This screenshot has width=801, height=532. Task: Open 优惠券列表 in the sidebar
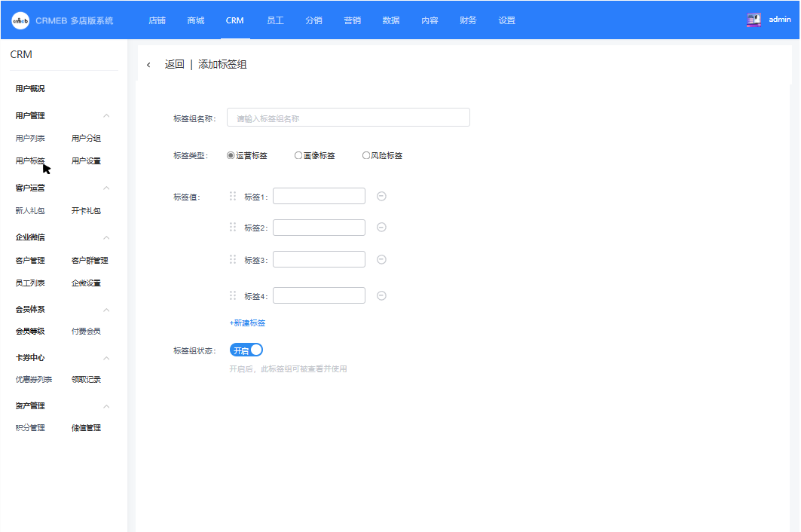coord(34,380)
